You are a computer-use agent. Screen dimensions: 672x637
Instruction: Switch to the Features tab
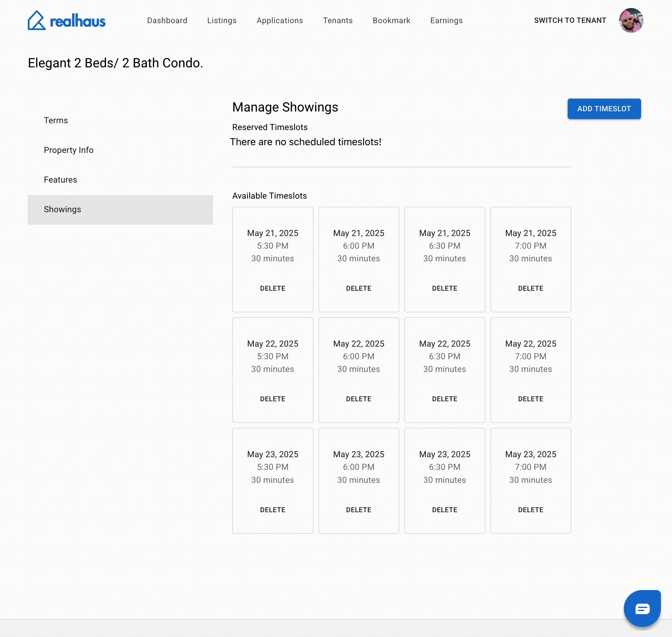click(61, 179)
